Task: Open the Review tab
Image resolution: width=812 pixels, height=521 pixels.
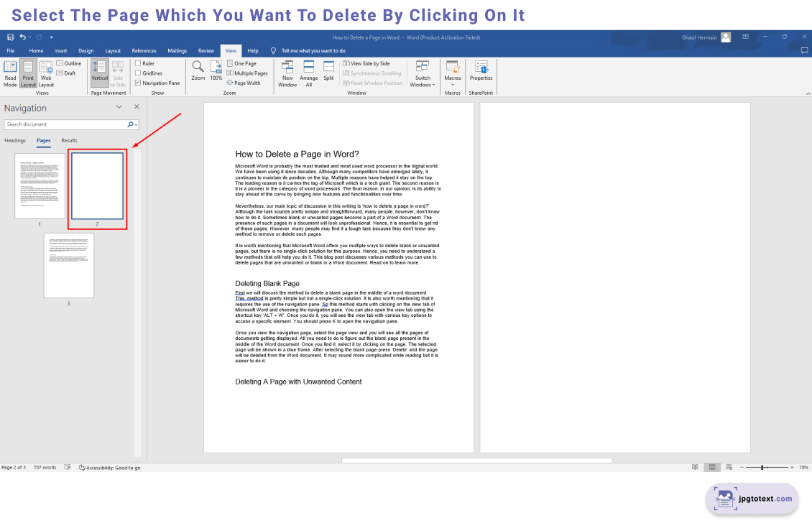Action: 206,51
